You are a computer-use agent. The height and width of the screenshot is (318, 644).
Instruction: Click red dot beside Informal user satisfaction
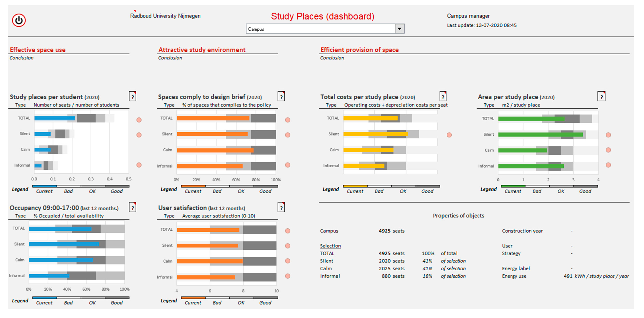click(288, 276)
